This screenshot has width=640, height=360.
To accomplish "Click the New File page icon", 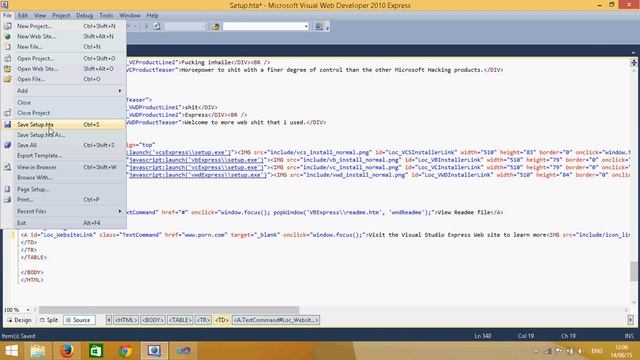I will (x=7, y=47).
